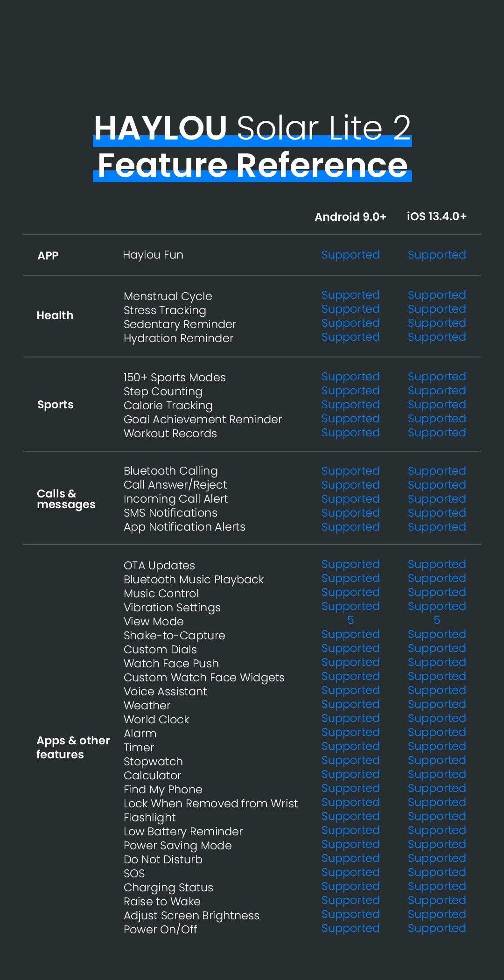Select the OTA Updates feature

(159, 566)
